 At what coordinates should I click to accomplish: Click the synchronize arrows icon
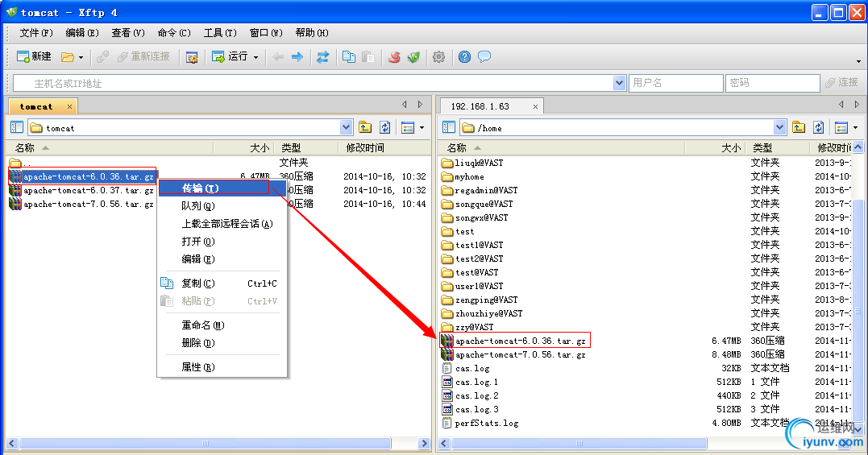click(322, 56)
